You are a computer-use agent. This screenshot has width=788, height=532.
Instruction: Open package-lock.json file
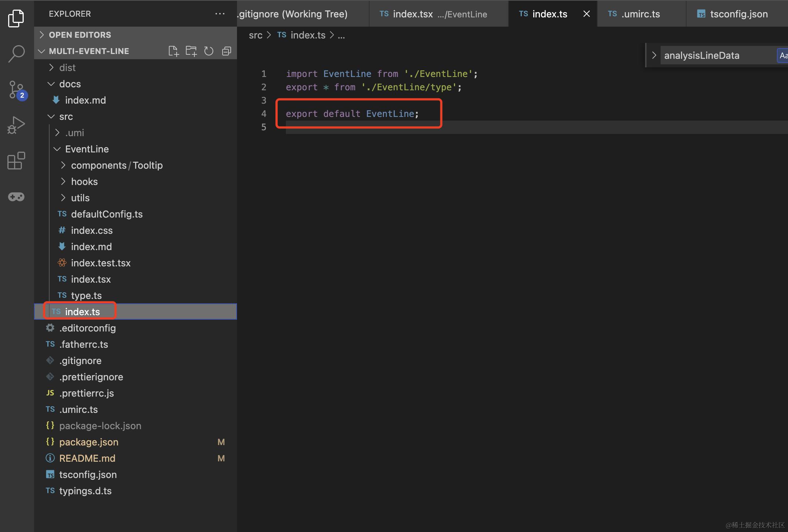pos(136,425)
